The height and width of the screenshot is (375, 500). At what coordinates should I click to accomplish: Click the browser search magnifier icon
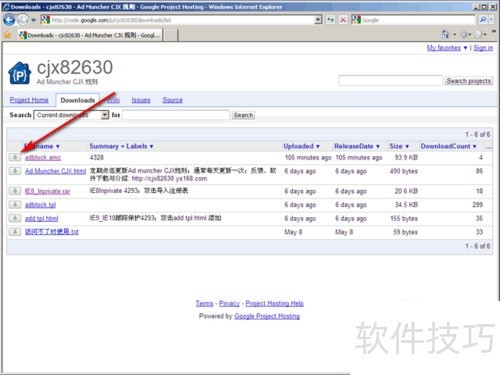tap(482, 20)
